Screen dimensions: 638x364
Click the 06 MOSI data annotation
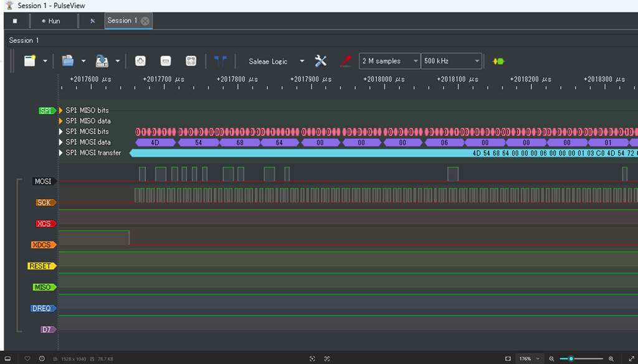click(x=444, y=142)
